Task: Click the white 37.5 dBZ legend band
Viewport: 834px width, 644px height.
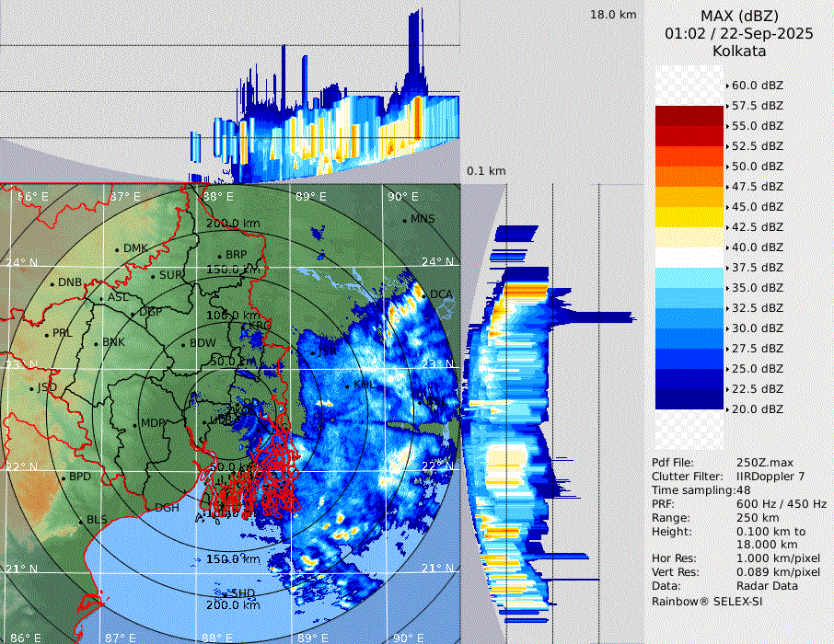Action: point(689,257)
